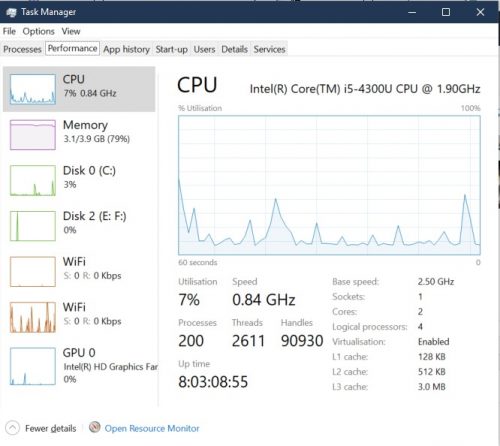
Task: Switch to the Start-up tab
Action: click(172, 49)
